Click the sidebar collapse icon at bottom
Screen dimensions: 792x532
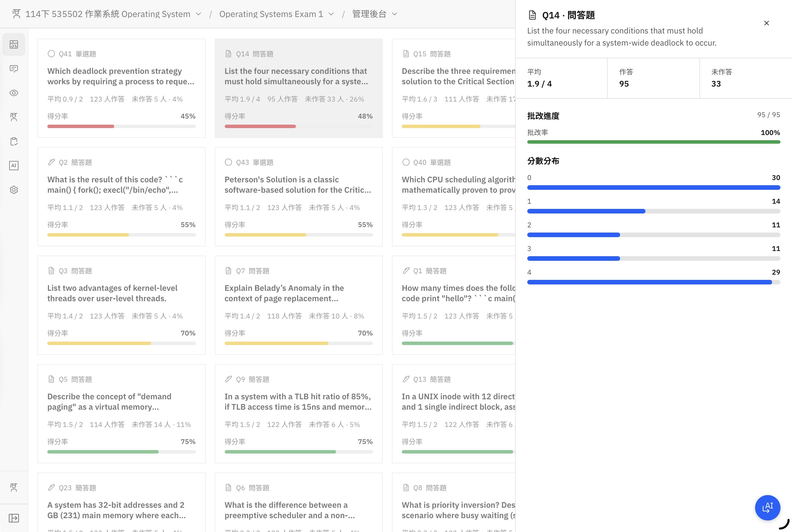pyautogui.click(x=14, y=518)
